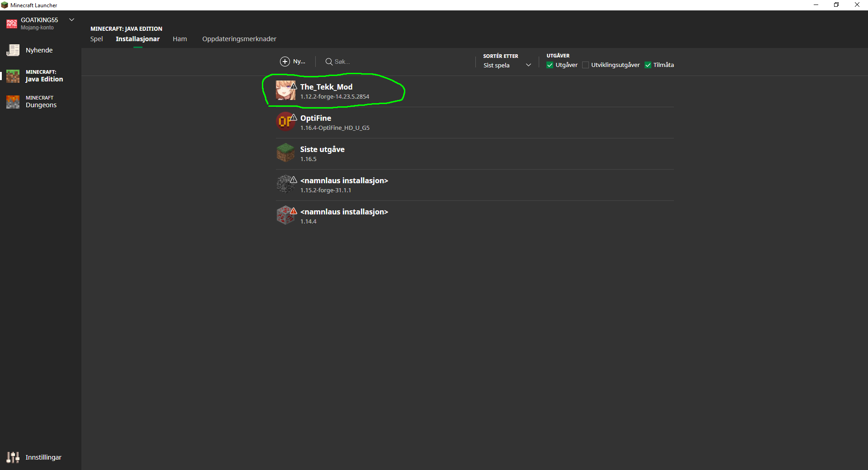Click warning icon on OptiFine installation

pyautogui.click(x=294, y=117)
